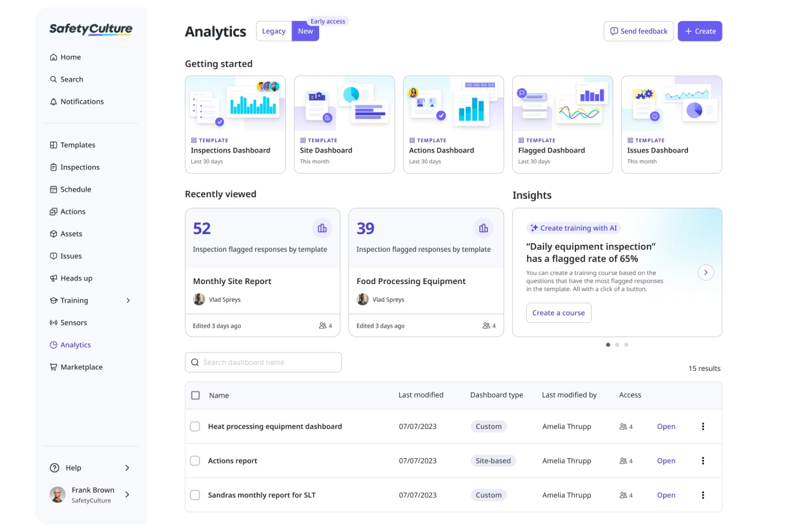The image size is (798, 532).
Task: Select the third insights carousel dot
Action: [626, 345]
